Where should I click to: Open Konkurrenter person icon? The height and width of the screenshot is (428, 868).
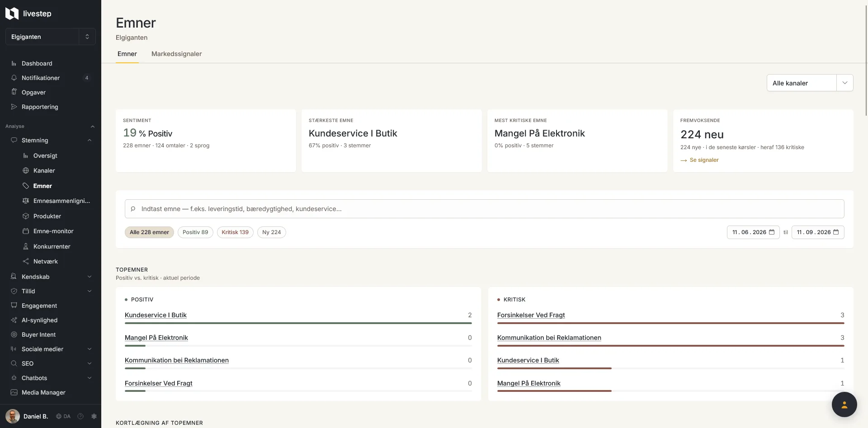pyautogui.click(x=26, y=246)
